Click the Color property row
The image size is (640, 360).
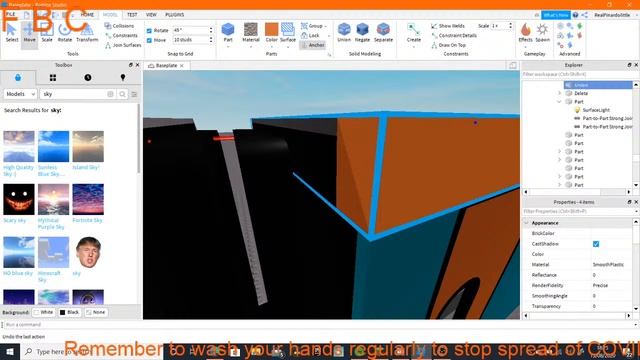coord(578,254)
